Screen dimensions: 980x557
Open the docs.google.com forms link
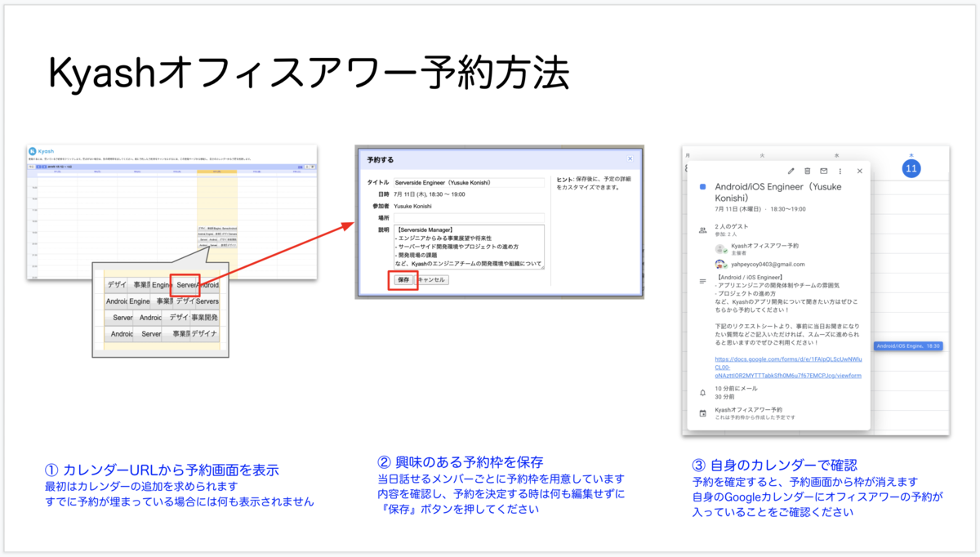pos(788,368)
